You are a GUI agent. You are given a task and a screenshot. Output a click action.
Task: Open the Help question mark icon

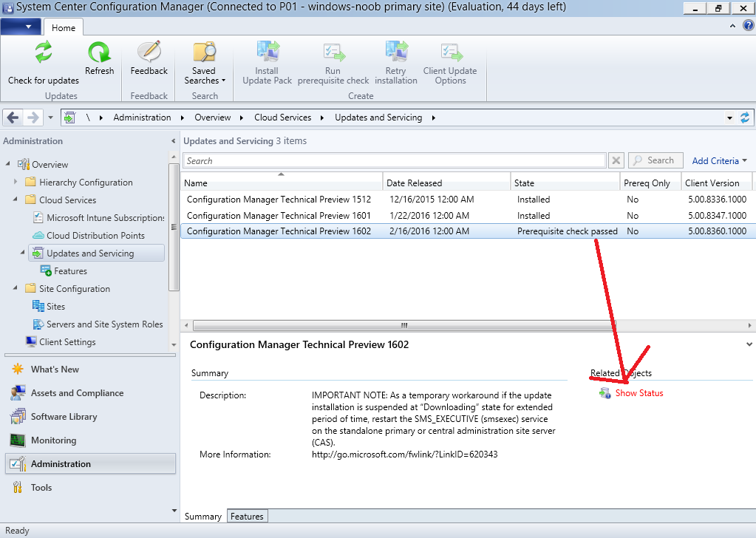[749, 26]
